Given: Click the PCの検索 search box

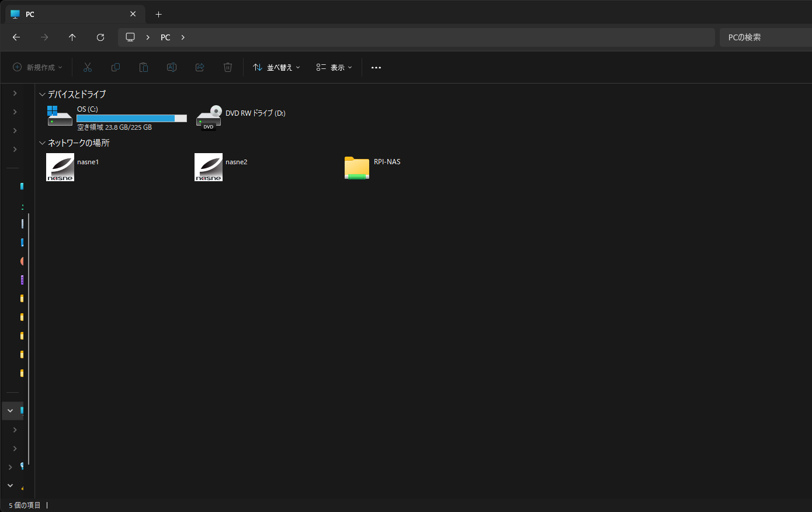Looking at the screenshot, I should click(x=765, y=37).
